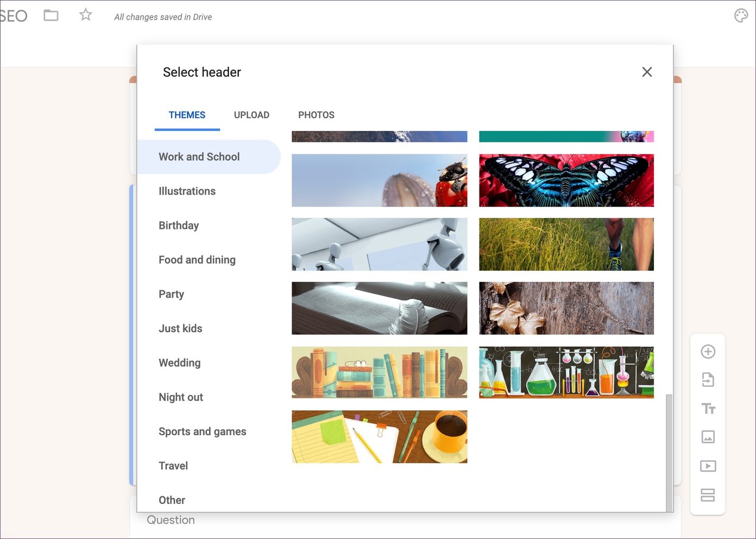The height and width of the screenshot is (539, 756).
Task: Open the theme customization palette icon
Action: pos(741,15)
